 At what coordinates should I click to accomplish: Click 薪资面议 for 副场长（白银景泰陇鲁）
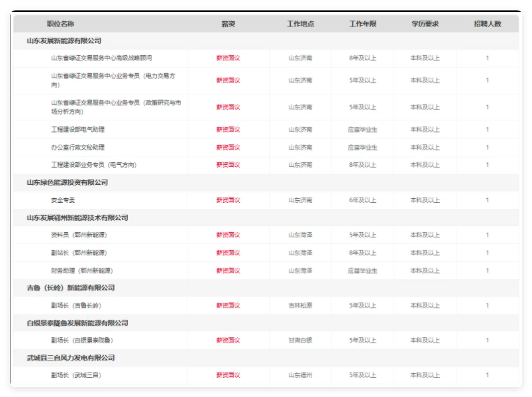click(x=228, y=340)
